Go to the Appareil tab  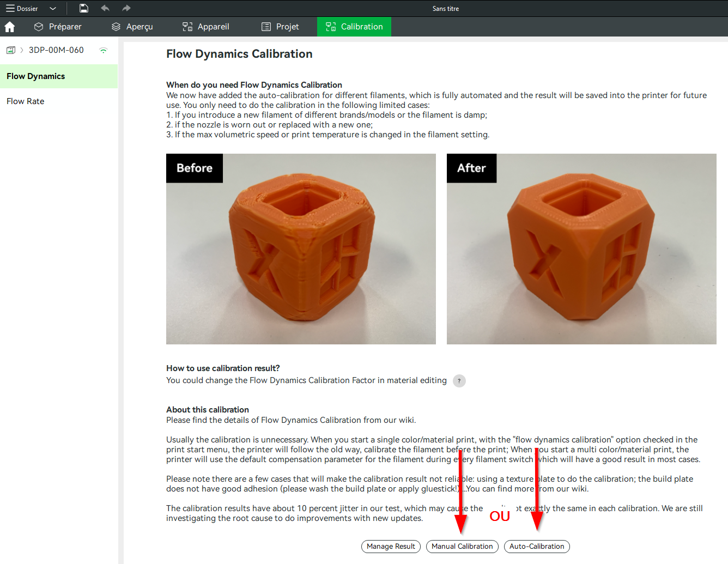pyautogui.click(x=206, y=27)
